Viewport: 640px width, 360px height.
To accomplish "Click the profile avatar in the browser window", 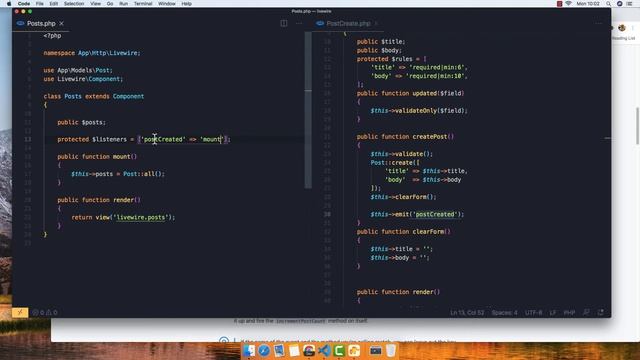I will point(622,28).
